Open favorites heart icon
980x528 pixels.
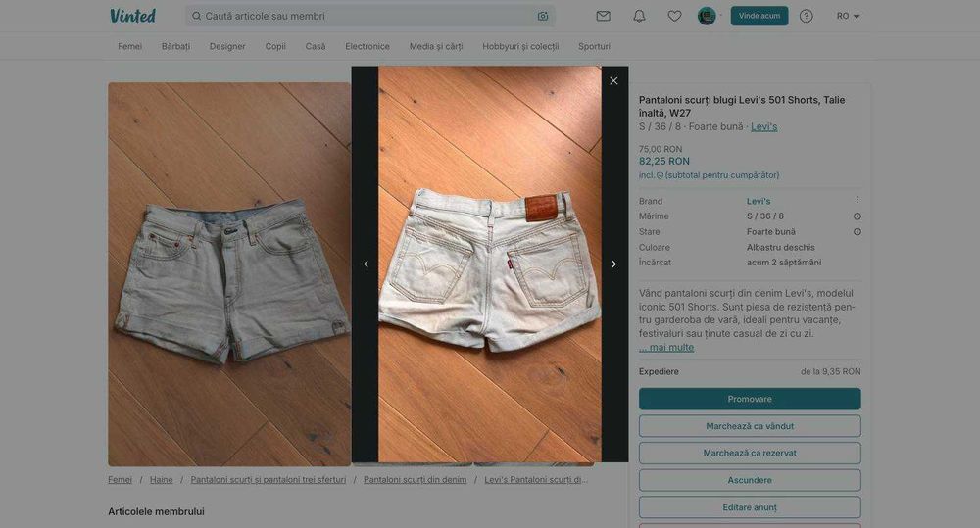674,16
